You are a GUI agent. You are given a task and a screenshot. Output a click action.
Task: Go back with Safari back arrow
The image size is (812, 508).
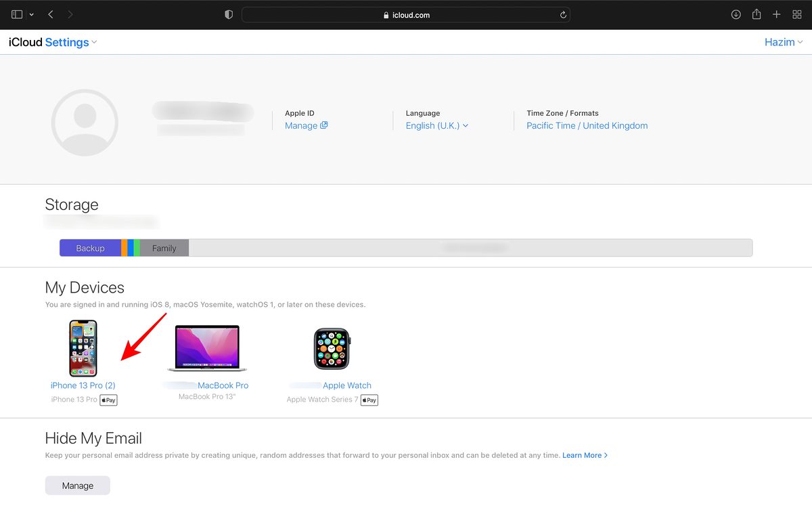pyautogui.click(x=51, y=14)
